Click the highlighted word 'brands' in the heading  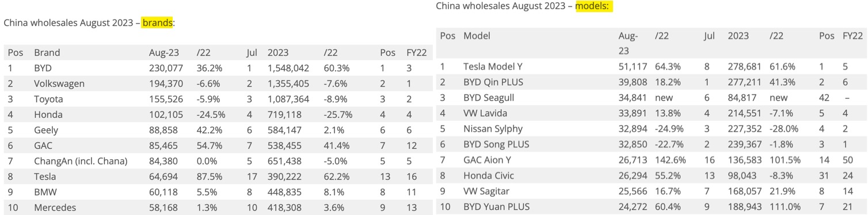pos(158,22)
